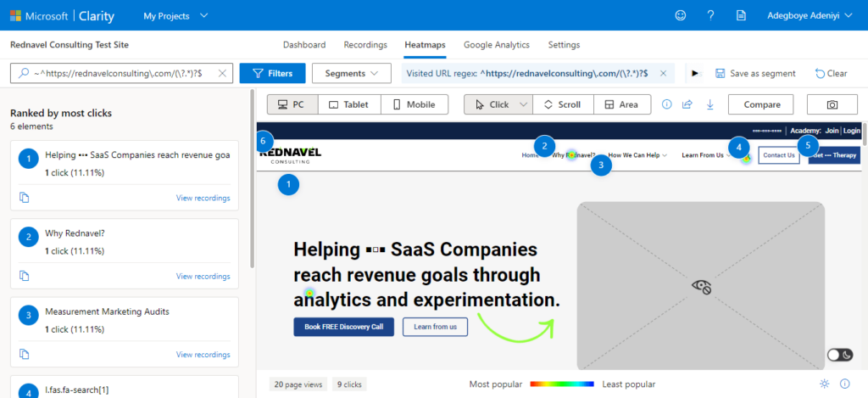
Task: Click the play arrow next to filter chip
Action: (x=694, y=73)
